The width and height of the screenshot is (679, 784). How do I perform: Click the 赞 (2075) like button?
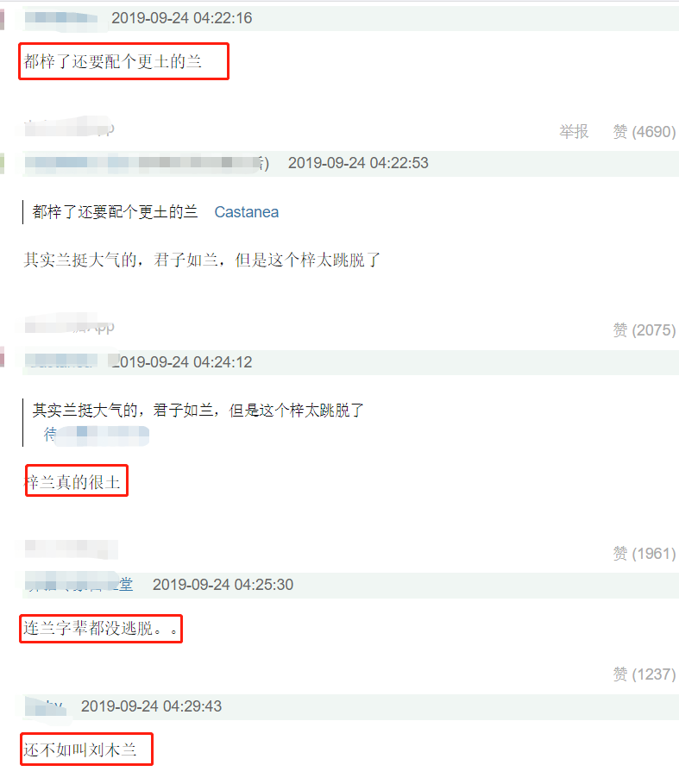[644, 330]
